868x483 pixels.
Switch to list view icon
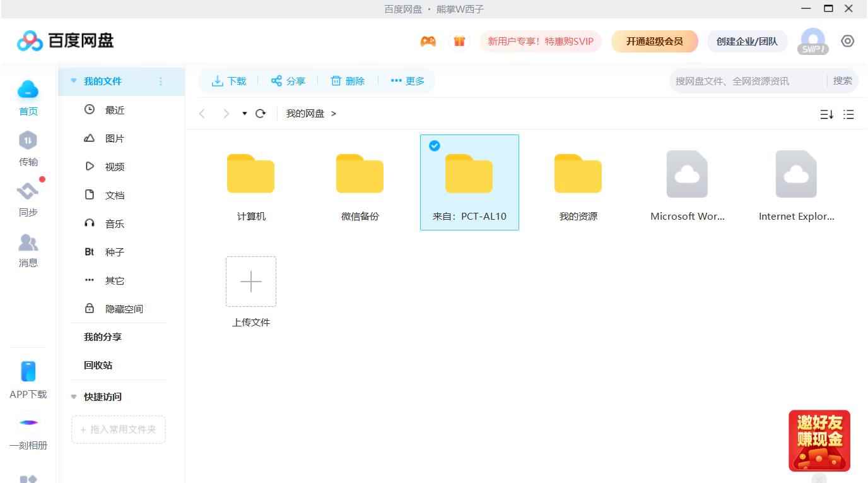coord(848,114)
